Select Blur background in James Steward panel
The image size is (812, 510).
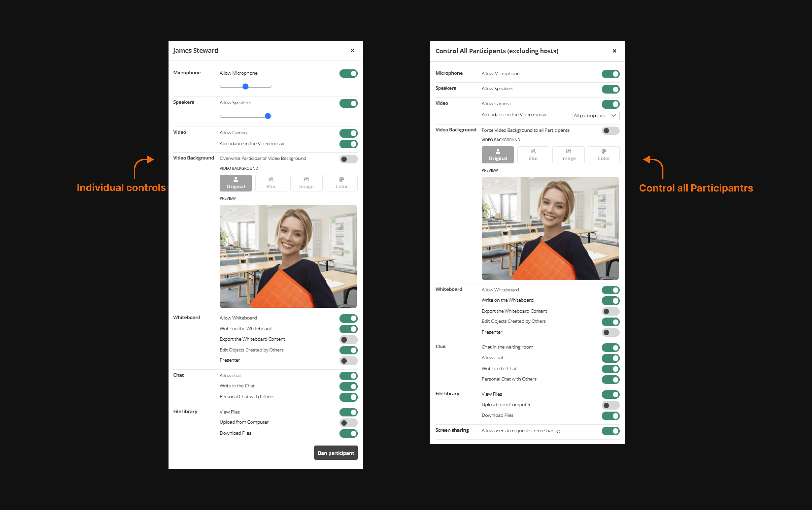point(271,183)
